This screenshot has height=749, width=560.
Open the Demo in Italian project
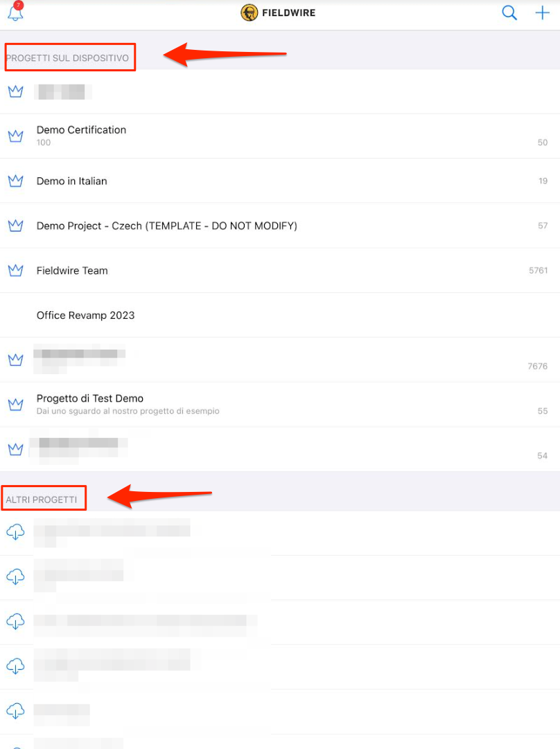coord(280,181)
